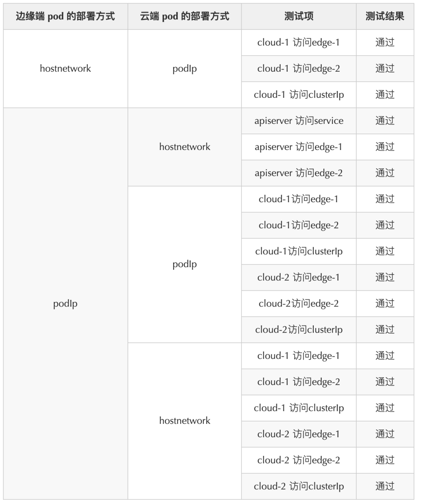Select the topmost podIp cell in cloud column
The height and width of the screenshot is (504, 421).
click(x=184, y=69)
